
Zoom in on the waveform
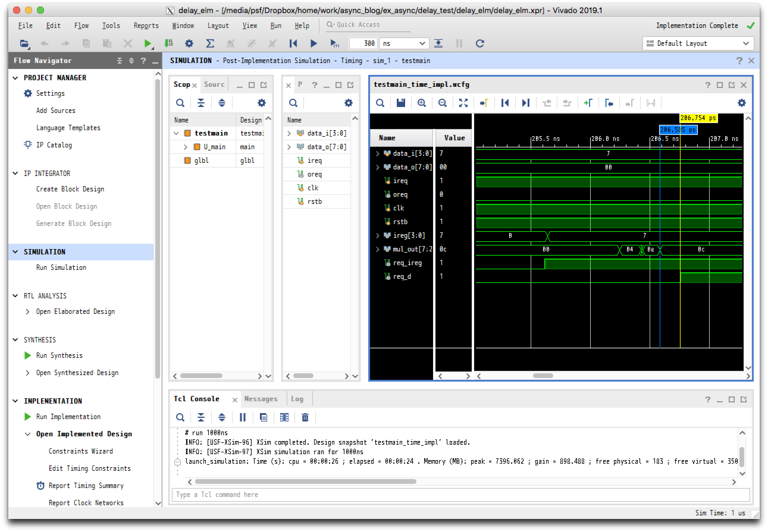(422, 103)
